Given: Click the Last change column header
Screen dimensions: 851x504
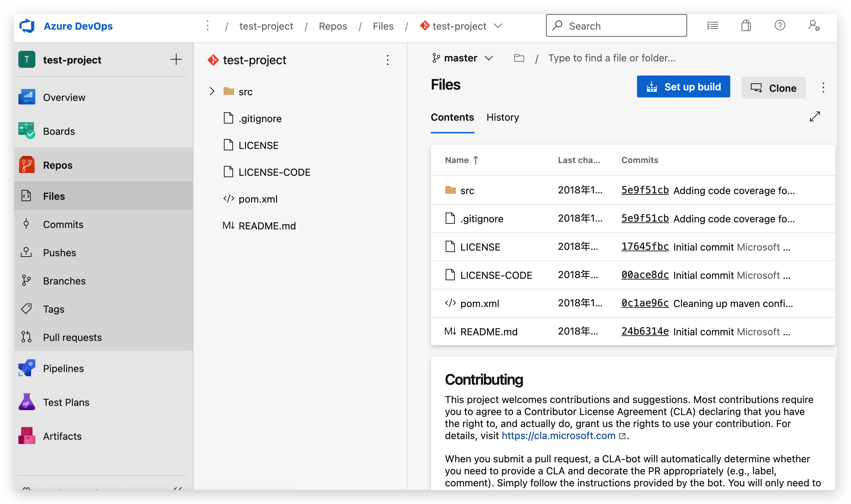Looking at the screenshot, I should (579, 160).
